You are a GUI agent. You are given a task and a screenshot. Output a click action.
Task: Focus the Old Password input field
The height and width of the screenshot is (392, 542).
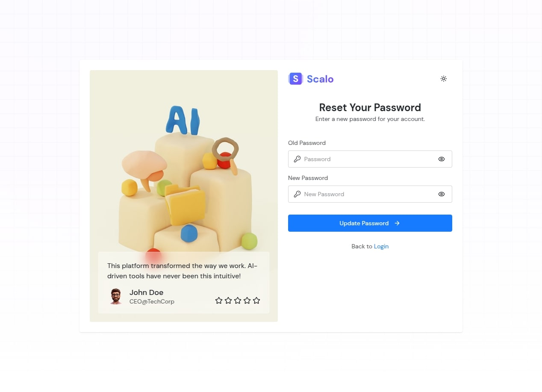[x=370, y=159]
